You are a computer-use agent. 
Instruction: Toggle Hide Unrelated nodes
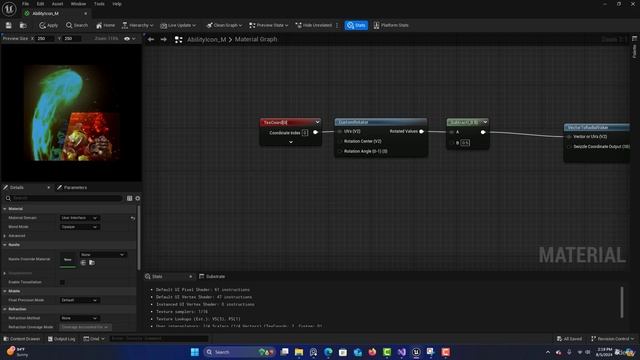coord(313,25)
